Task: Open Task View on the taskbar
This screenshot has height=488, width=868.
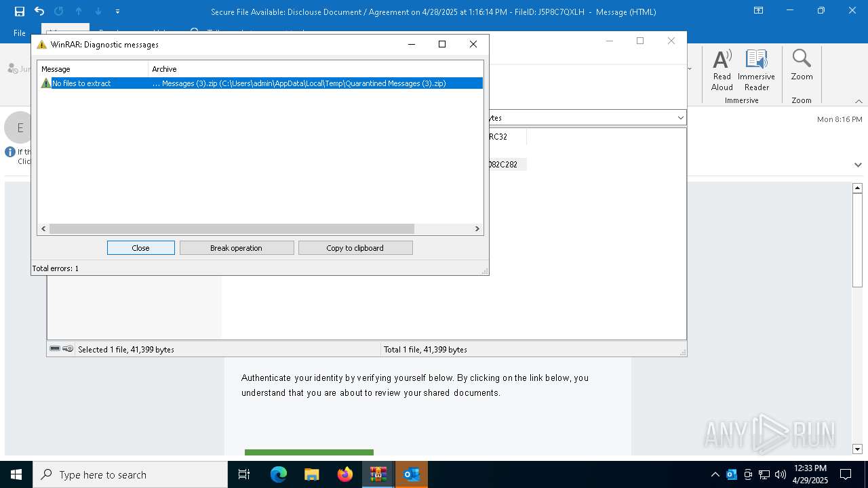Action: pos(244,474)
